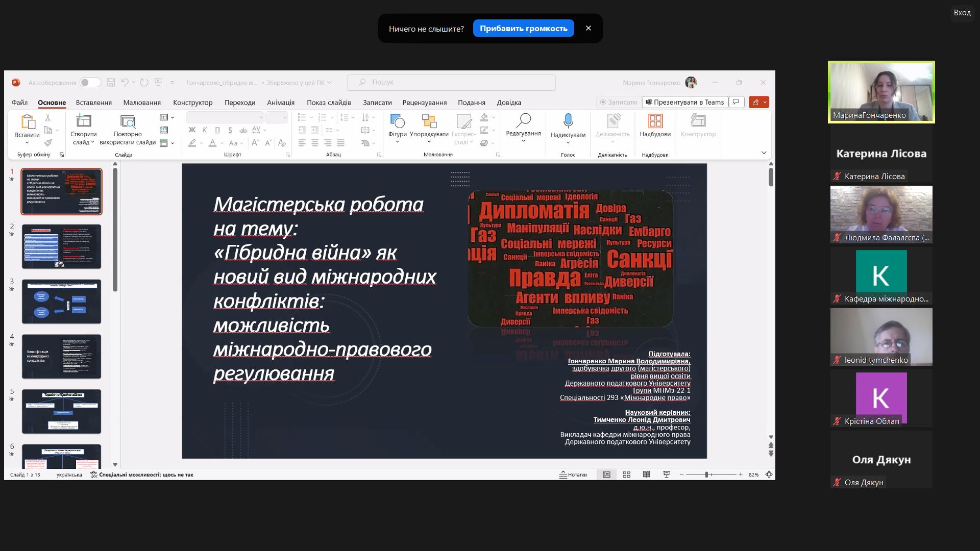Switch to the Конструктор tab
Screen dimensions: 980x551
pos(192,103)
